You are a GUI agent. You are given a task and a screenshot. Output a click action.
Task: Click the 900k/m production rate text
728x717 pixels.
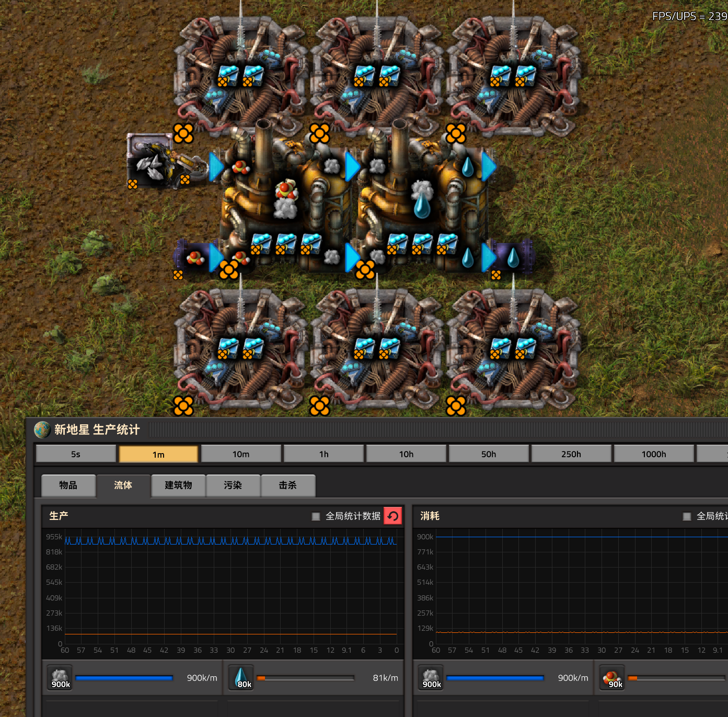tap(202, 678)
